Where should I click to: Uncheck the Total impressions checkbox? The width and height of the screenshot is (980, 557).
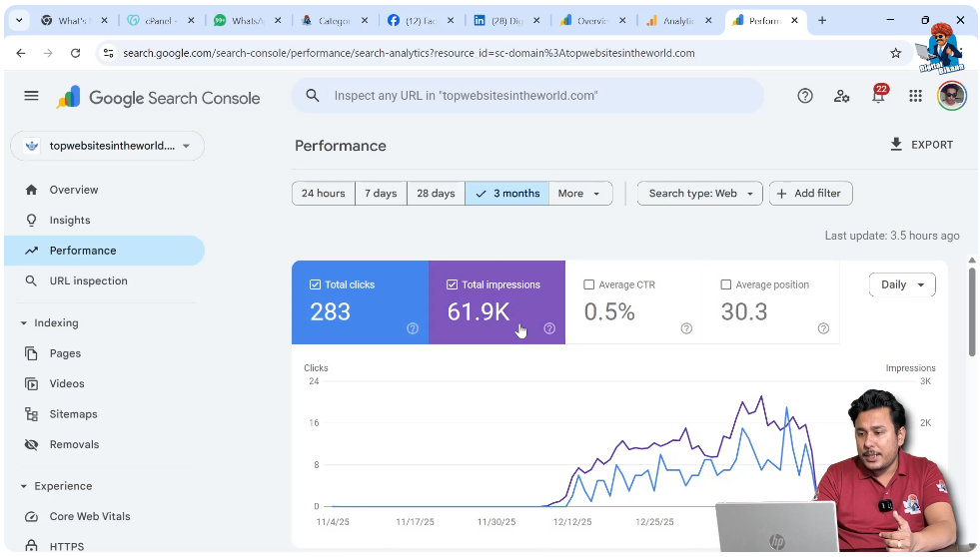452,284
